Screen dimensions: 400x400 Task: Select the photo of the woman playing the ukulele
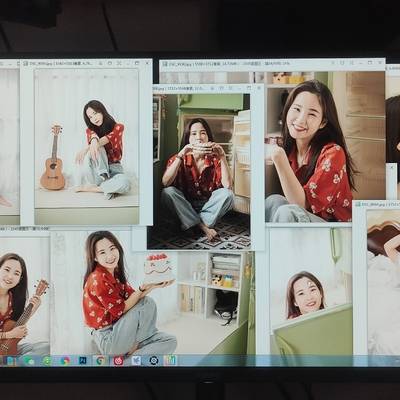(x=24, y=295)
